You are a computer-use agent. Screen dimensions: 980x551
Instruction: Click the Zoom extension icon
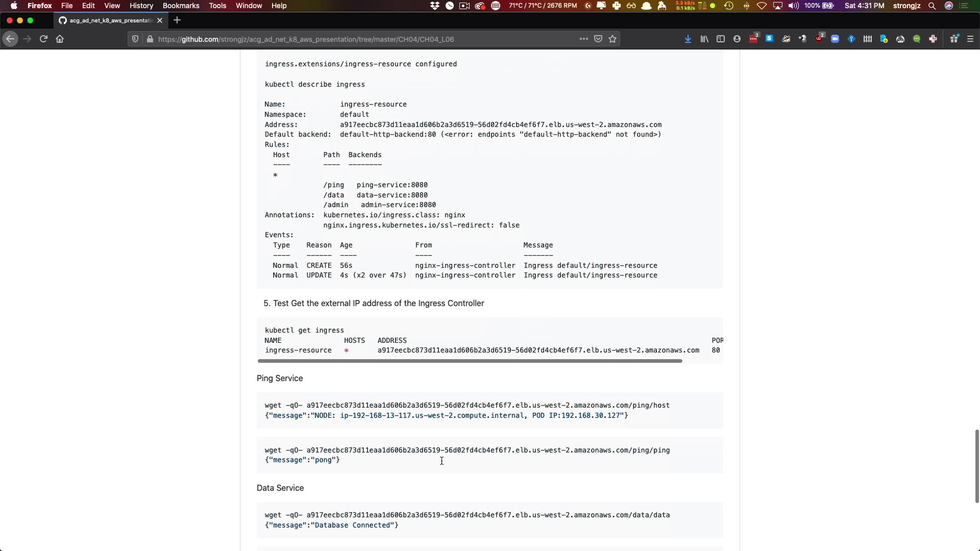tap(835, 39)
